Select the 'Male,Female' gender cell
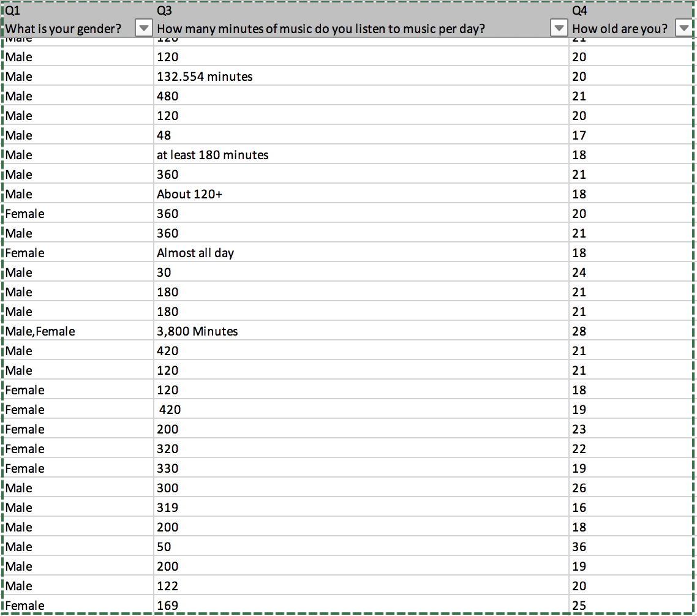This screenshot has width=697, height=616. pos(78,331)
